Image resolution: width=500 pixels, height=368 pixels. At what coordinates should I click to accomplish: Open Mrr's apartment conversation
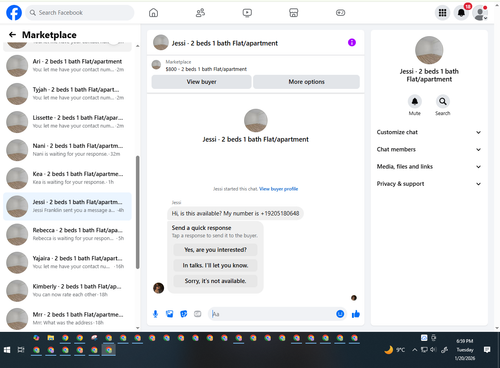pos(67,318)
